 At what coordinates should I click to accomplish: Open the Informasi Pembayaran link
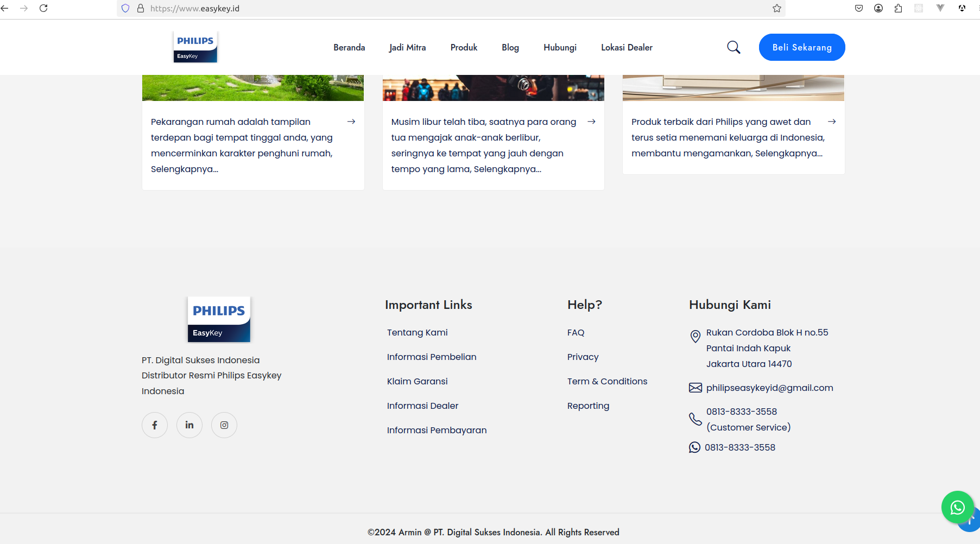[437, 430]
